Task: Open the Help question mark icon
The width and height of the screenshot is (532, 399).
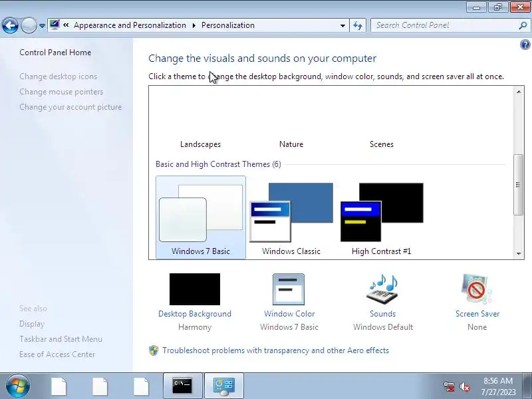Action: point(525,45)
